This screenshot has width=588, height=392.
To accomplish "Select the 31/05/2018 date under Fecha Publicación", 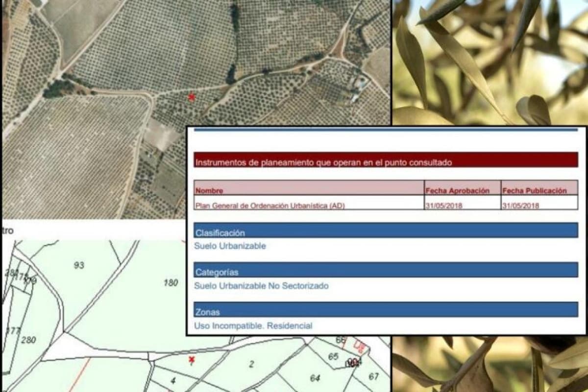I will pos(520,206).
